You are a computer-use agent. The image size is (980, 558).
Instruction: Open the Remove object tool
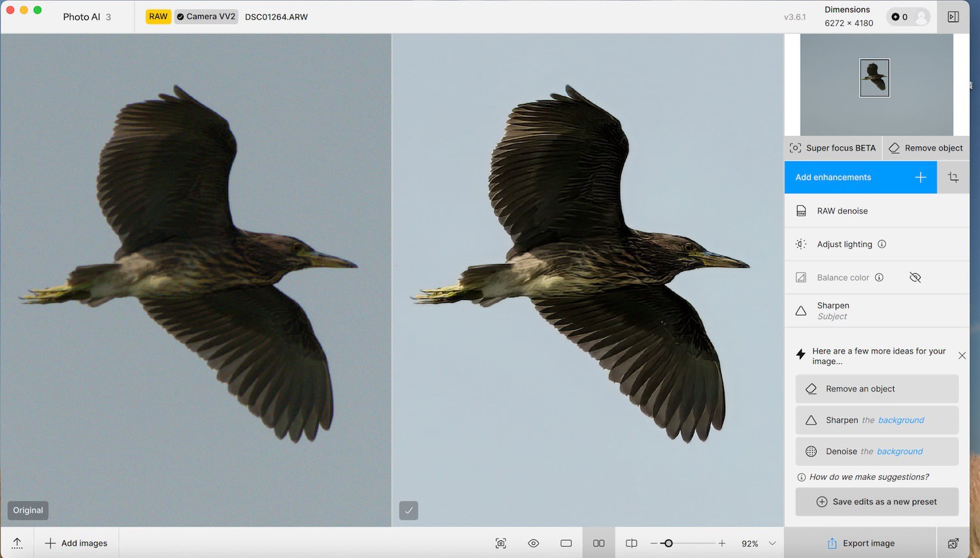pyautogui.click(x=926, y=148)
